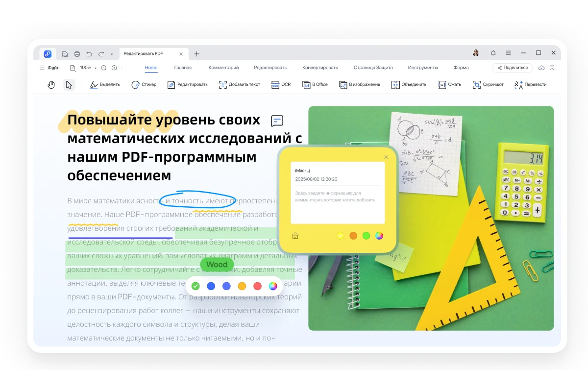Toggle the yellow note color with checkmark
The image size is (588, 392).
[x=340, y=236]
